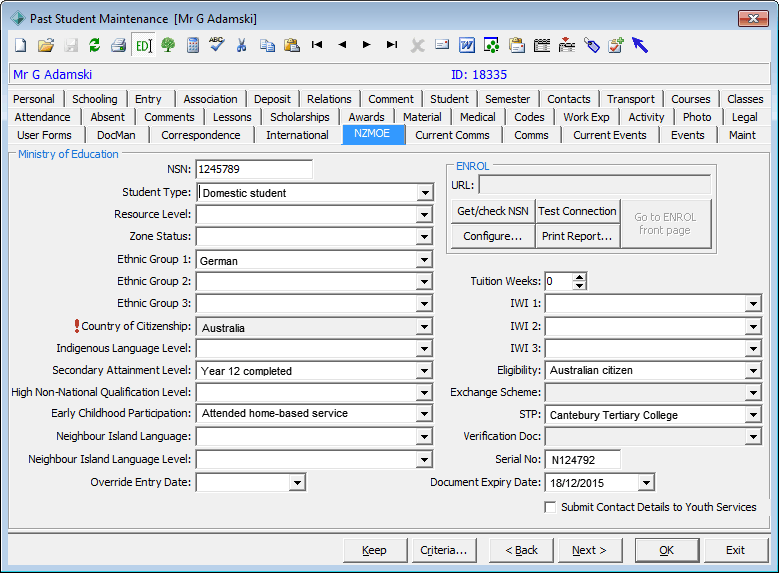
Task: Switch to the Personal tab
Action: [x=34, y=99]
